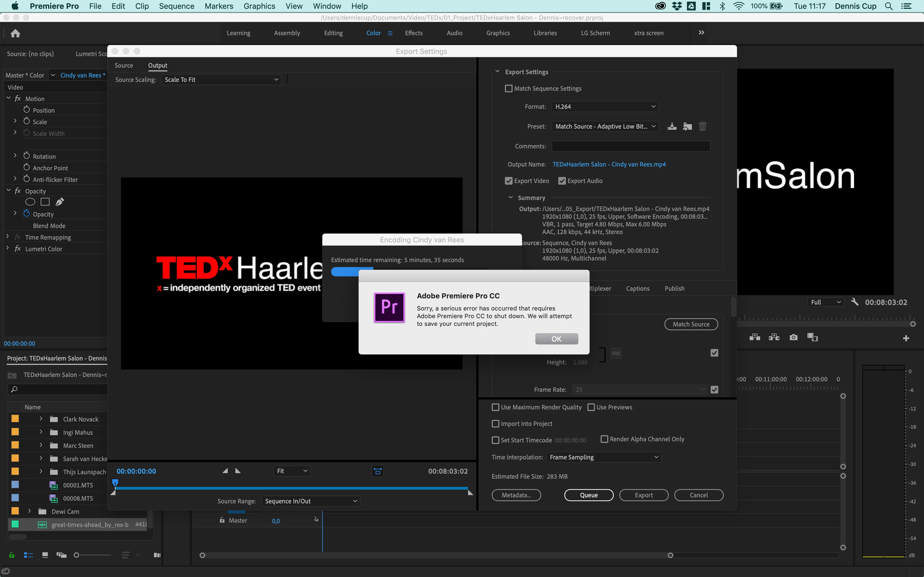Click the Delete Preset trash icon
The width and height of the screenshot is (924, 577).
(703, 126)
